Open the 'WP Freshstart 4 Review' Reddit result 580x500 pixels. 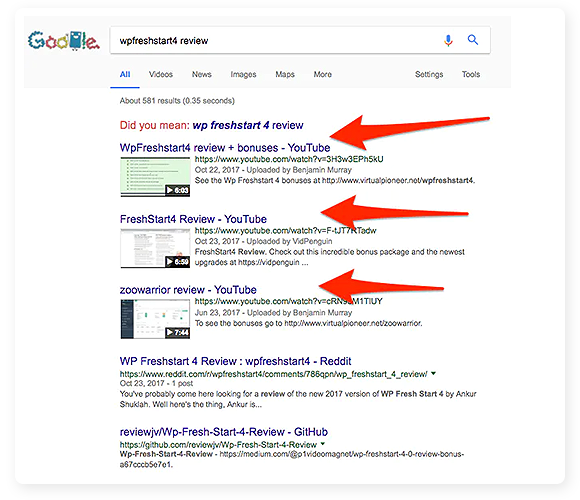235,361
